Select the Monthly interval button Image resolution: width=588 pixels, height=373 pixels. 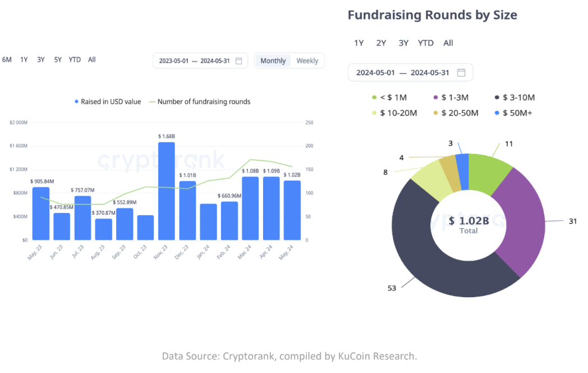273,61
